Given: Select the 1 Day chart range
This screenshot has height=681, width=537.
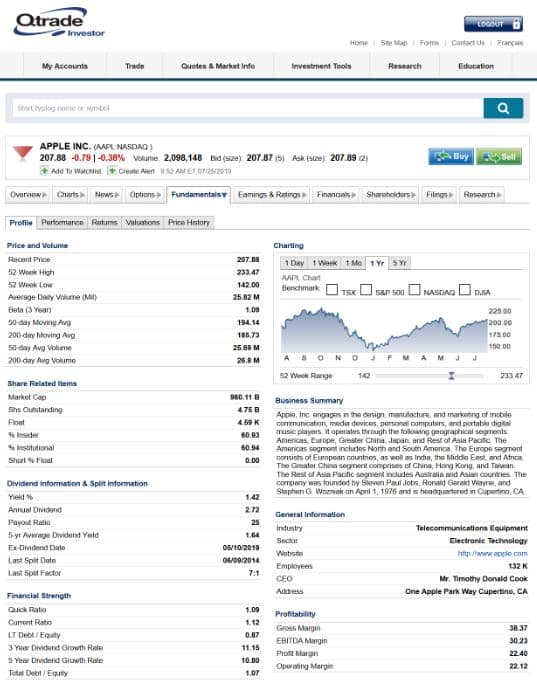Looking at the screenshot, I should tap(294, 263).
